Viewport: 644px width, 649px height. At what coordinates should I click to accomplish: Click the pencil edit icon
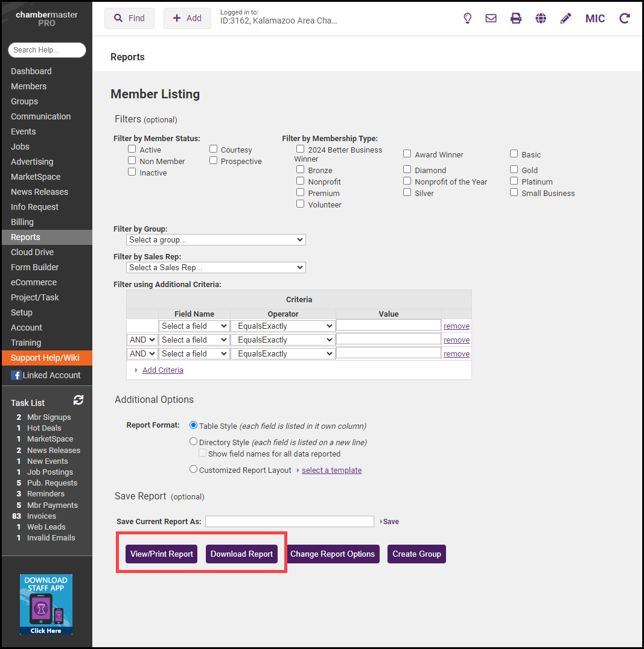(x=566, y=18)
